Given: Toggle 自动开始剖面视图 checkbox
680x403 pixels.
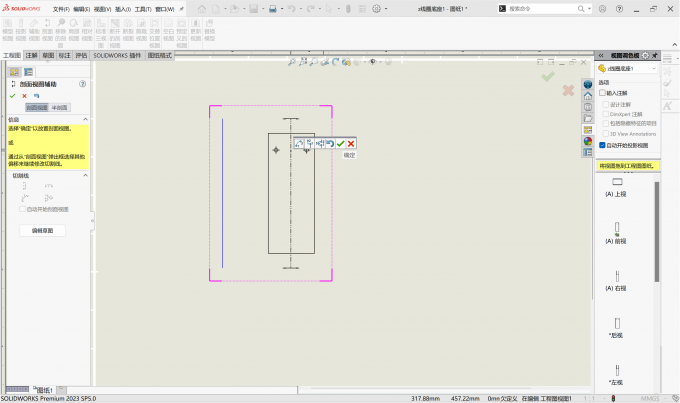Looking at the screenshot, I should click(x=22, y=209).
